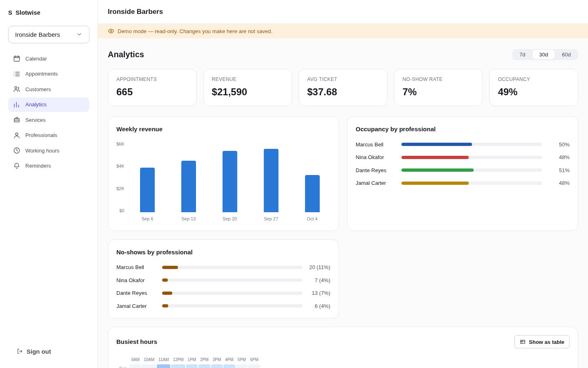The image size is (588, 368).
Task: Click the Slotwise S logo
Action: tap(10, 13)
